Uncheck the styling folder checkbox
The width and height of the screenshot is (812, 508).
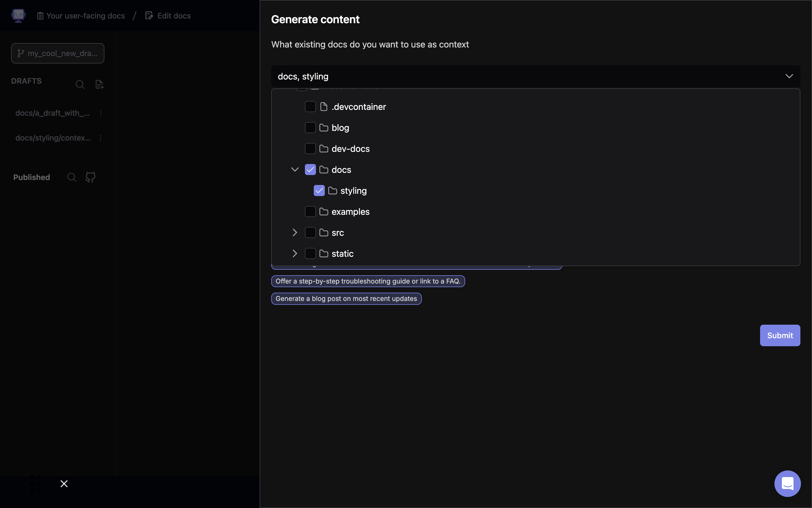point(319,190)
